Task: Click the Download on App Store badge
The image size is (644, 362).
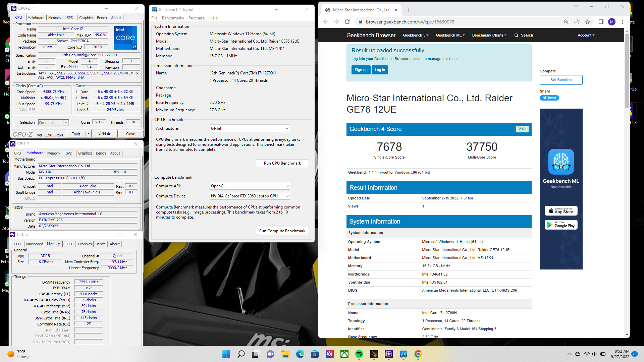Action: (x=561, y=210)
